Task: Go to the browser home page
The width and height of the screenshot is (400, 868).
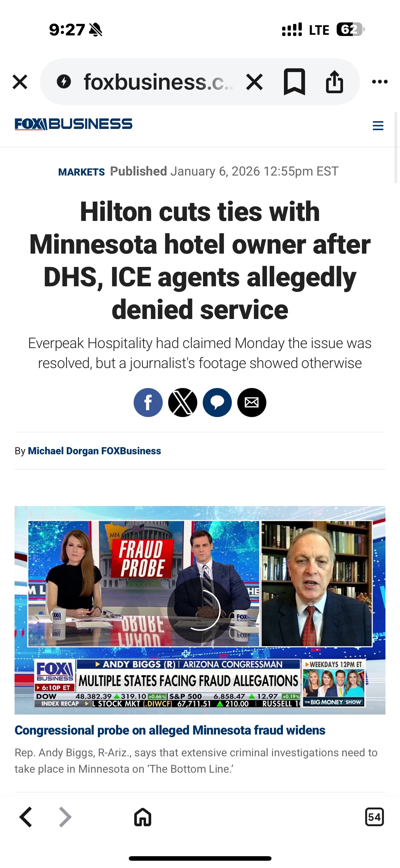Action: click(x=143, y=817)
